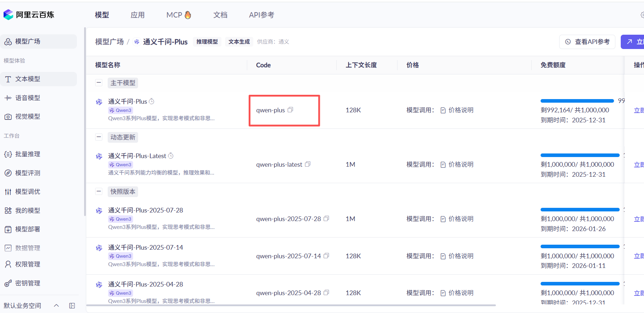Select 文本模型 in the sidebar
Viewport: 644px width, 313px height.
pyautogui.click(x=39, y=79)
